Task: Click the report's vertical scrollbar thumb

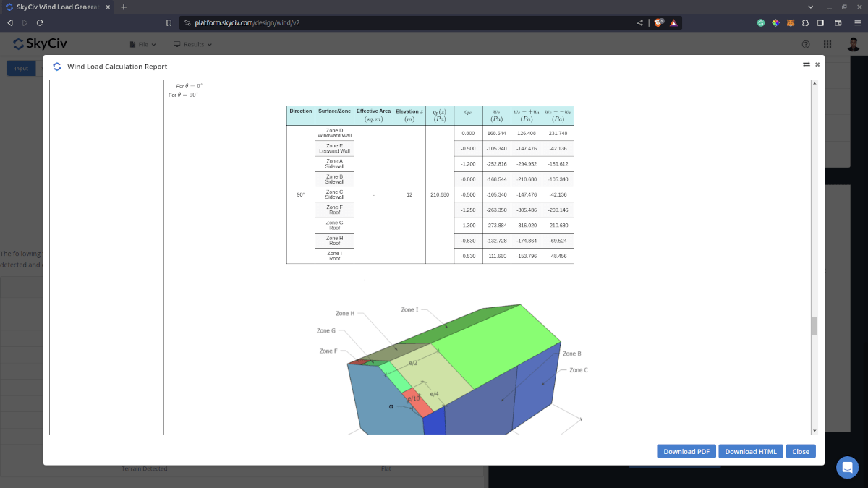Action: tap(814, 325)
